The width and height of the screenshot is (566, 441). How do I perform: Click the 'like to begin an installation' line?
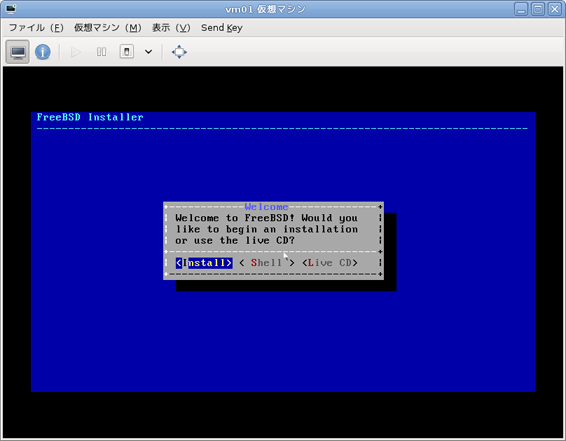(x=267, y=229)
